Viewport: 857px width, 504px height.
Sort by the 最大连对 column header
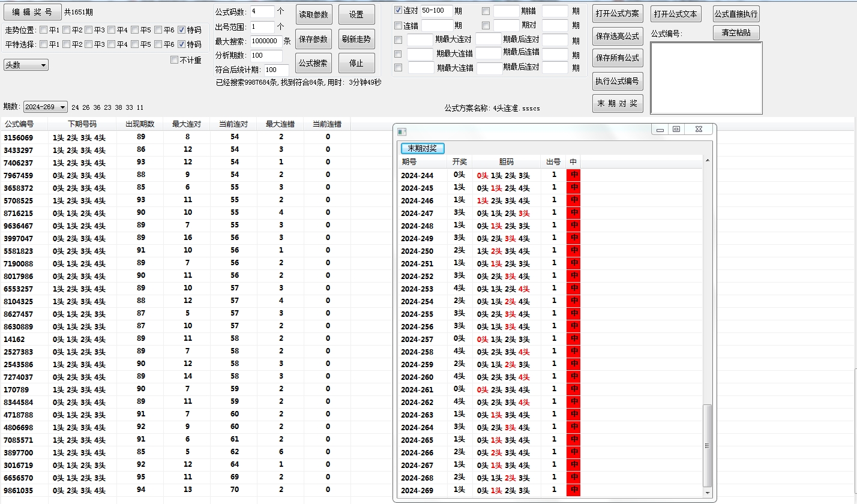(x=186, y=124)
